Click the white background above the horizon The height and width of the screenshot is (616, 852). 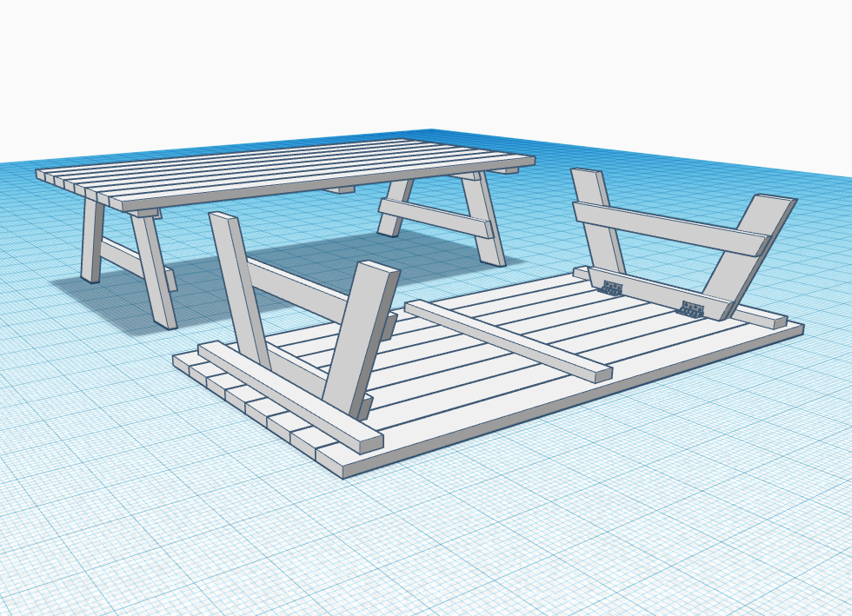(x=435, y=61)
